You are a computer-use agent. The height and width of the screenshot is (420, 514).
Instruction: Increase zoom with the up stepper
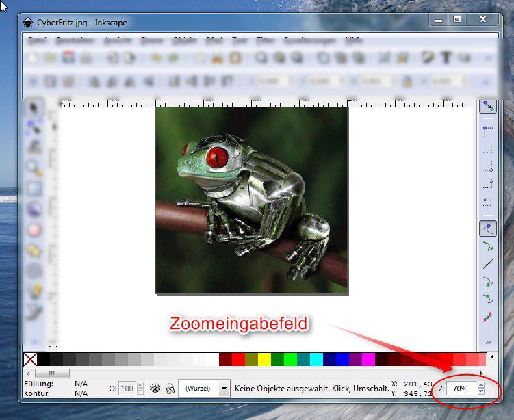tap(481, 385)
